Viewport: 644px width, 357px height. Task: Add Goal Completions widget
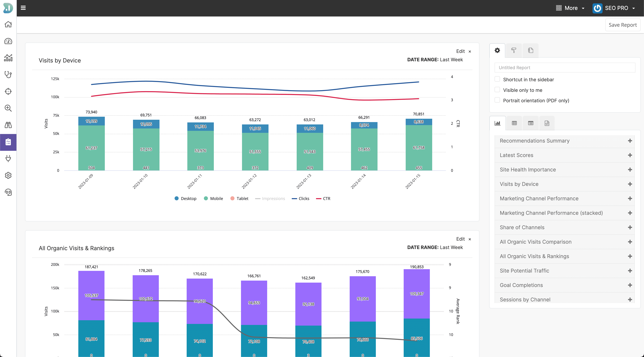630,285
